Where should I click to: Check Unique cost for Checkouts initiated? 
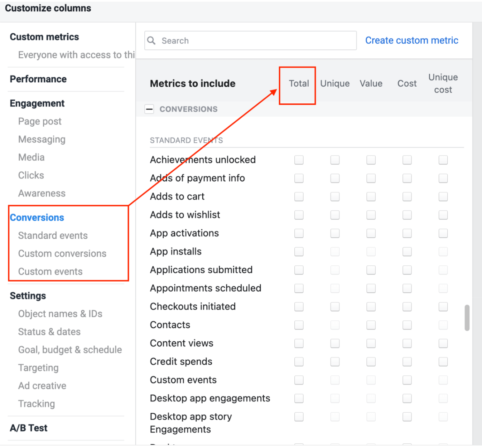[443, 307]
